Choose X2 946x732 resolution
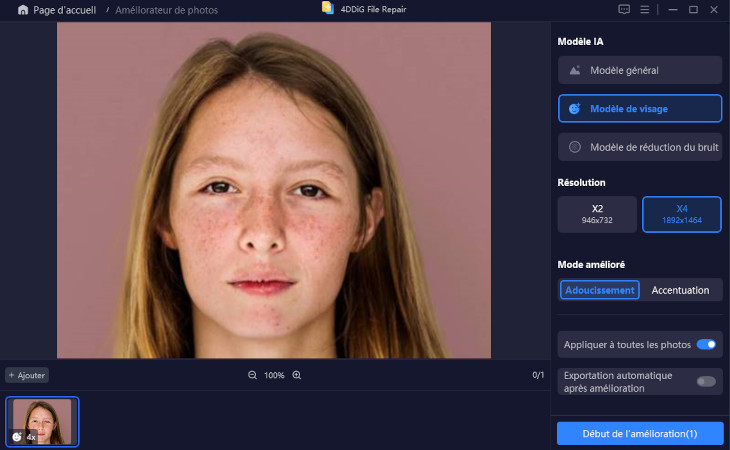The height and width of the screenshot is (450, 730). (597, 214)
